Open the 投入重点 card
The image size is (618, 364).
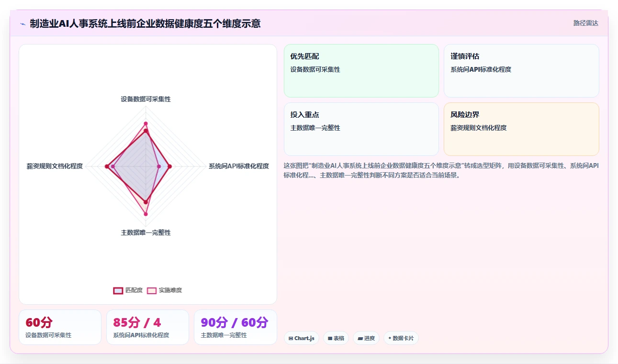point(361,129)
